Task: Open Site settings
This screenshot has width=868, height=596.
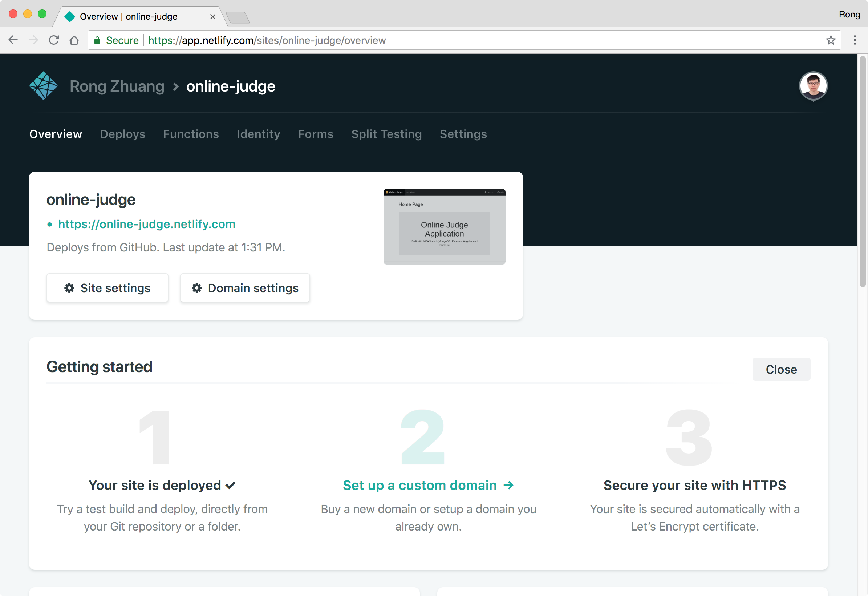Action: click(107, 287)
